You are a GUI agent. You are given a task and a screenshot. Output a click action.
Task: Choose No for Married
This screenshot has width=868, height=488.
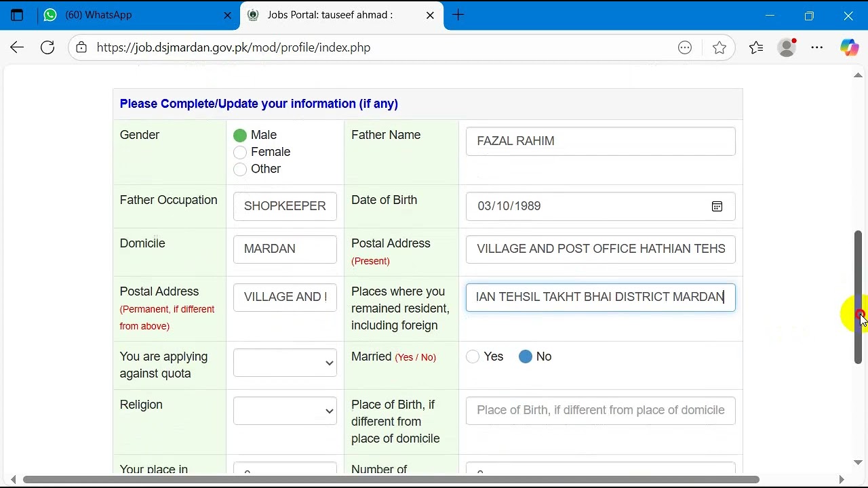coord(526,357)
